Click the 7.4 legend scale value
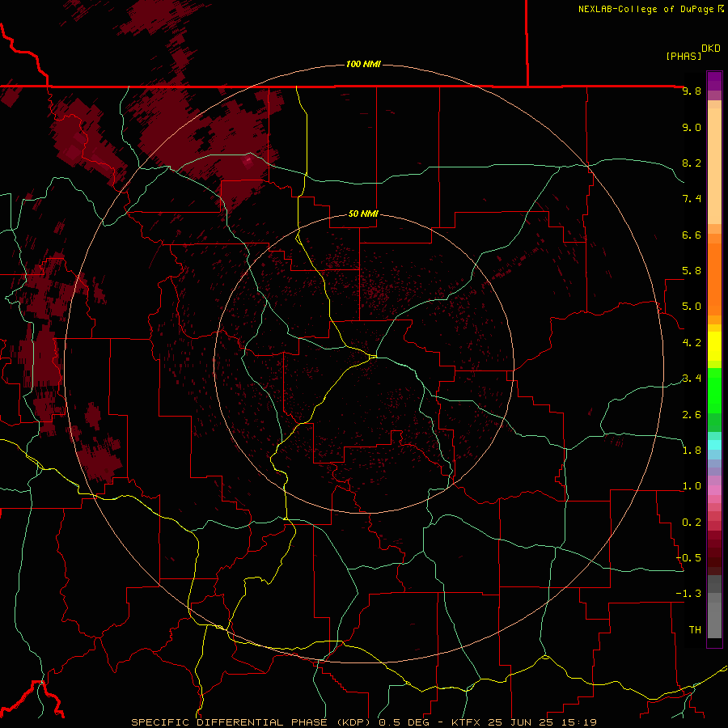Screen dimensions: 728x728 pyautogui.click(x=692, y=199)
